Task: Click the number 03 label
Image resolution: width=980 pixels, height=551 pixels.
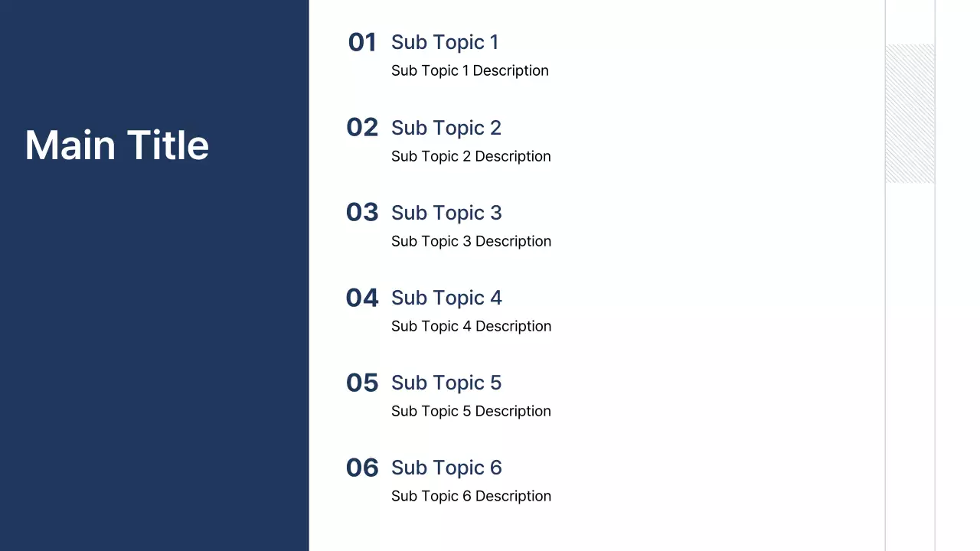Action: [362, 213]
